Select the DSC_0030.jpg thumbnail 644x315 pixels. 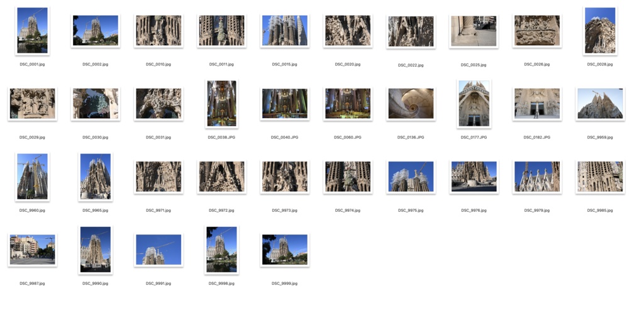click(x=96, y=104)
